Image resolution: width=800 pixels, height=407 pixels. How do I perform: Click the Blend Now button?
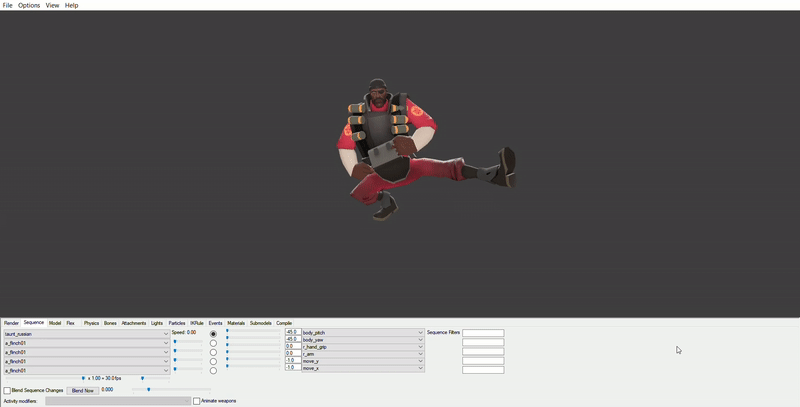click(83, 390)
